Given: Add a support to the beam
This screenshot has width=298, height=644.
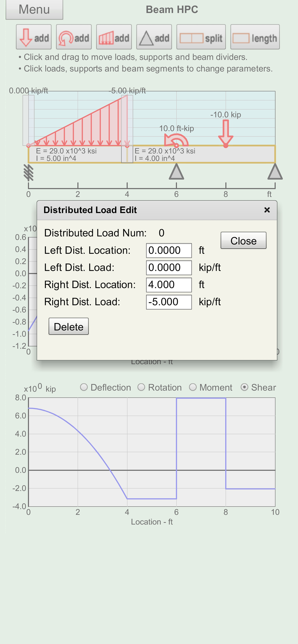Looking at the screenshot, I should tap(154, 37).
